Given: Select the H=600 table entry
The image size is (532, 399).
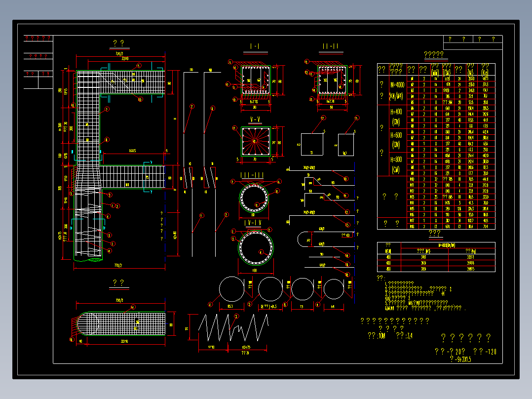Looking at the screenshot, I should click(396, 135).
